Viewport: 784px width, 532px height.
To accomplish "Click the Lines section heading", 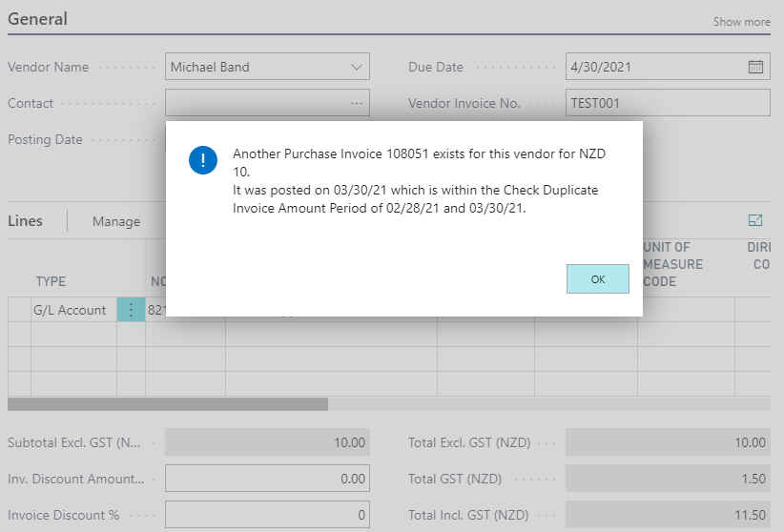I will pyautogui.click(x=25, y=221).
